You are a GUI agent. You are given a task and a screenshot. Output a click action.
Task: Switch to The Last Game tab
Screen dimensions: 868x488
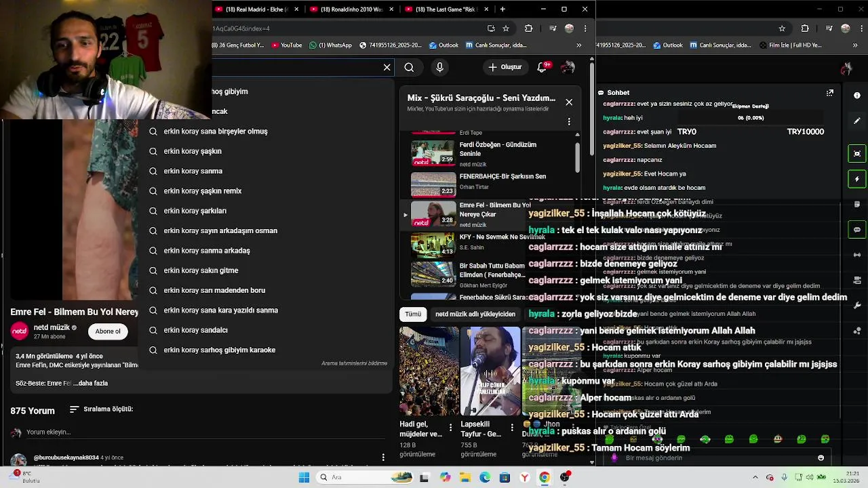pos(446,9)
